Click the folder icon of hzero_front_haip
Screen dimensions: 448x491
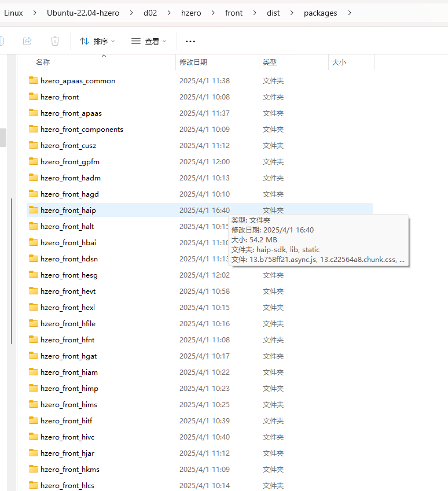coord(34,210)
